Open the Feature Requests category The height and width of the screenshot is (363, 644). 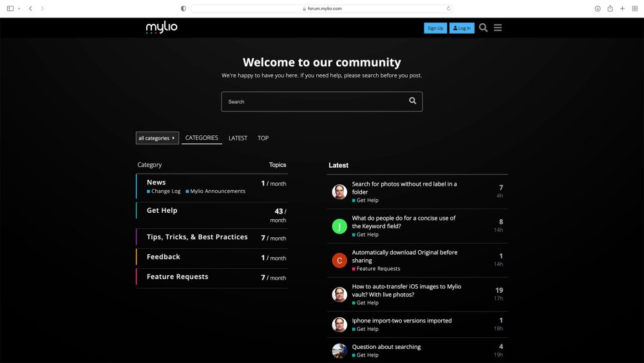point(178,277)
